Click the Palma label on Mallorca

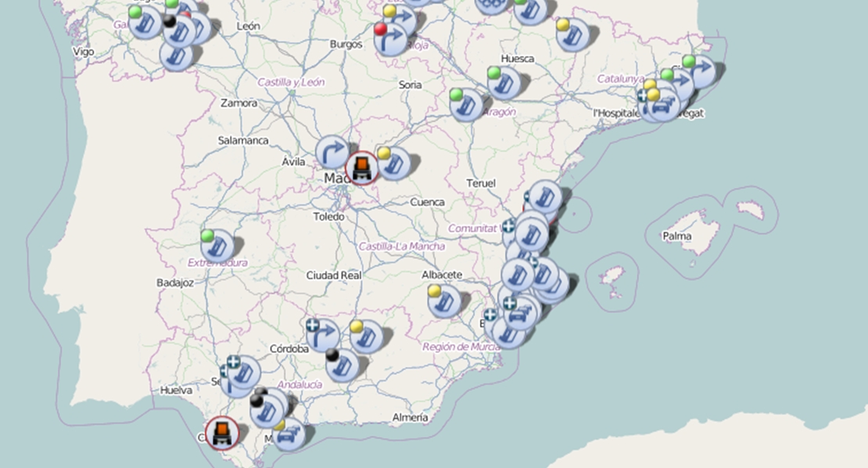click(677, 236)
